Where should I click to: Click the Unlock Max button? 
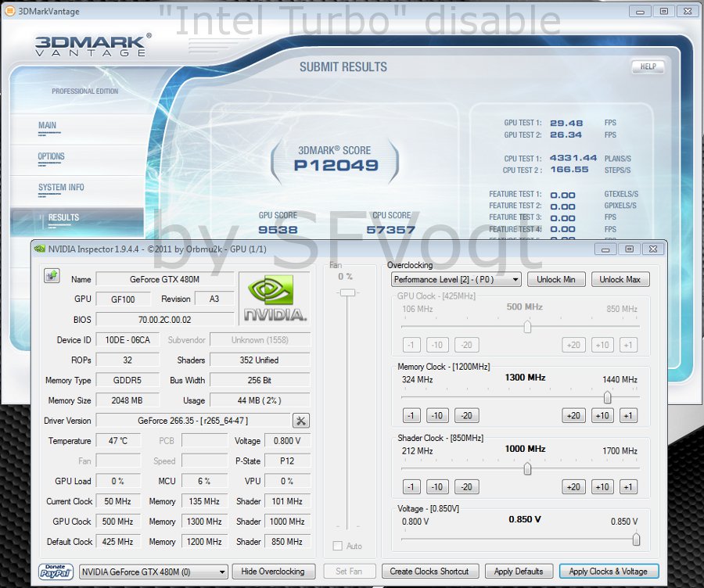[x=620, y=280]
